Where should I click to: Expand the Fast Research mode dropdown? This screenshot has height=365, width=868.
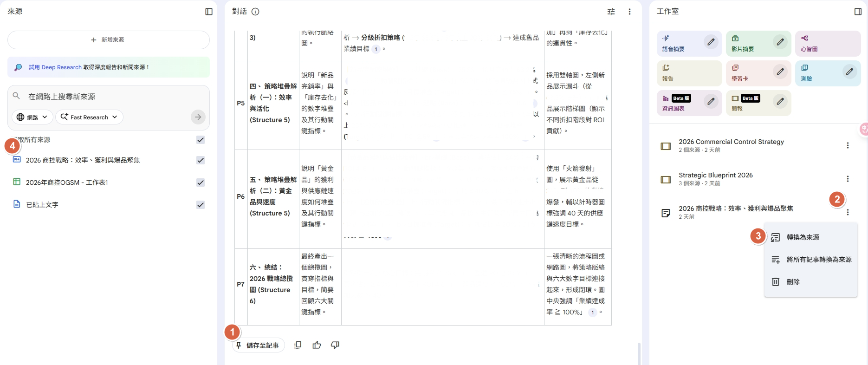point(89,117)
